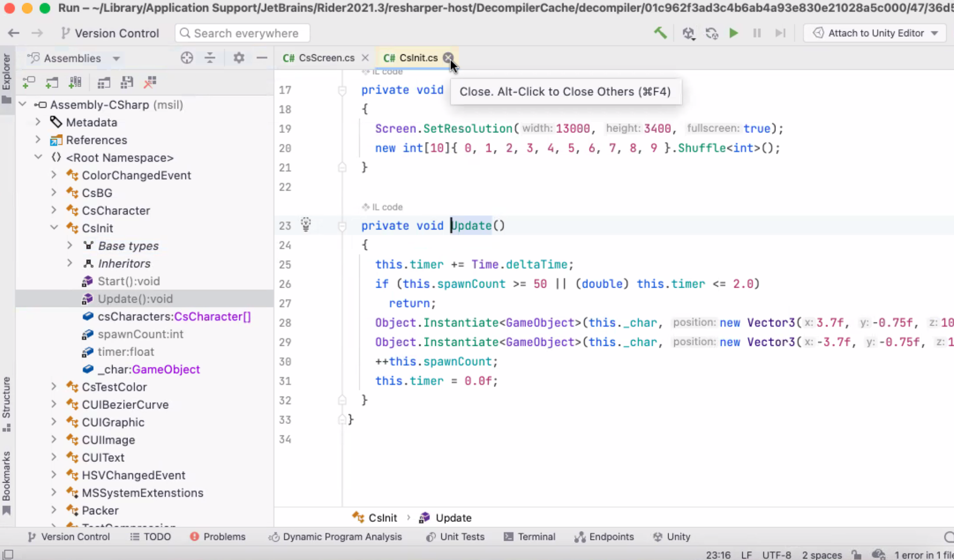The height and width of the screenshot is (560, 954).
Task: Expand the CsCharacter tree node
Action: (x=54, y=210)
